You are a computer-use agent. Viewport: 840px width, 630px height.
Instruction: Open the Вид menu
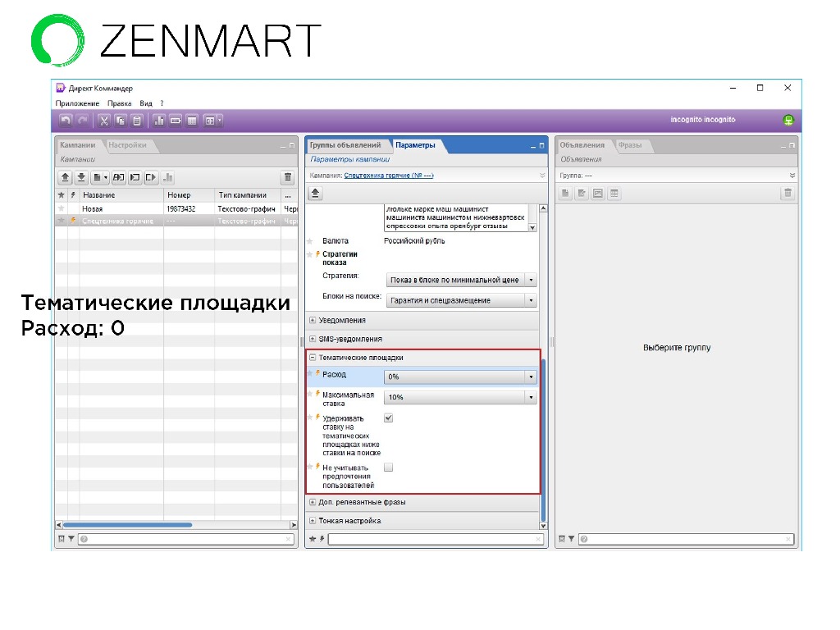(146, 103)
